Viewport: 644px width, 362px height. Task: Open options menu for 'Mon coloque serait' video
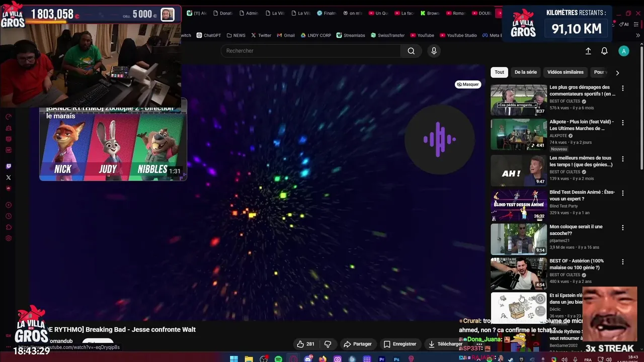click(623, 227)
